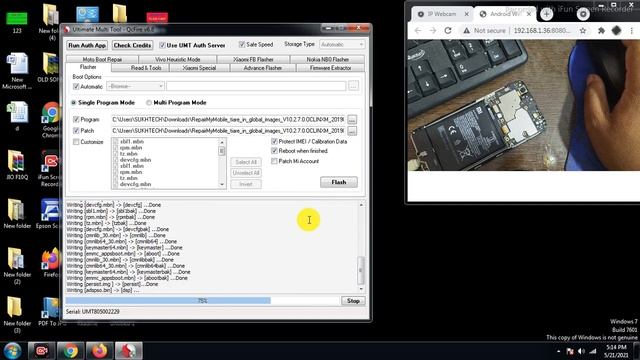Open the 'New folder (2)' desktop icon
Screen dimensions: 640x360
(17, 266)
